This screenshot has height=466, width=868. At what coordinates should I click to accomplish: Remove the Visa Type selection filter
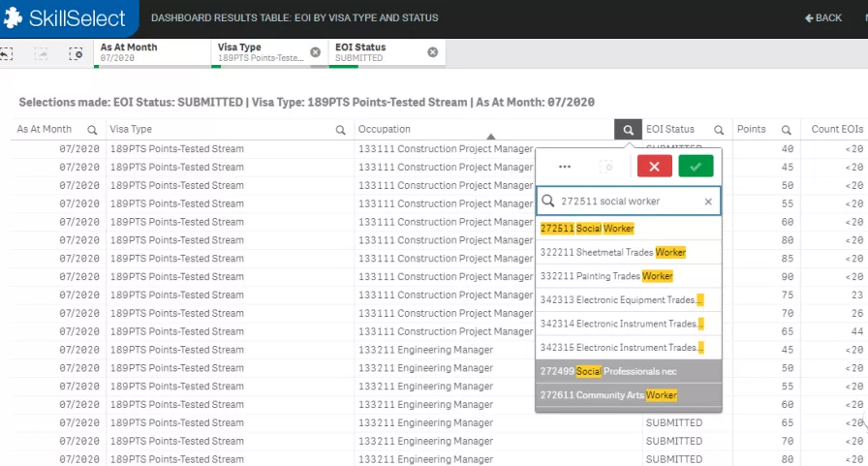315,52
